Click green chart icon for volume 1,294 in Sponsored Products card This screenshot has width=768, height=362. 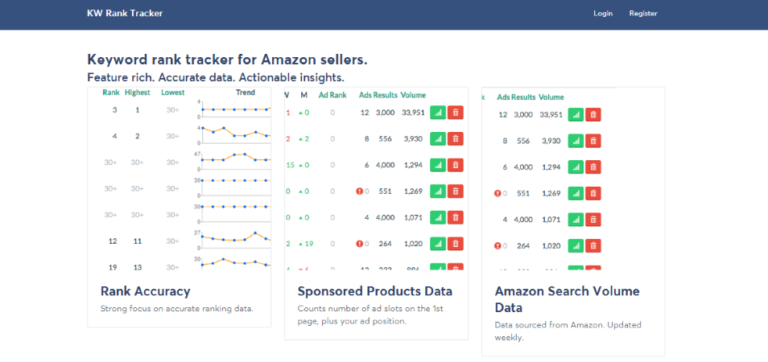[438, 165]
